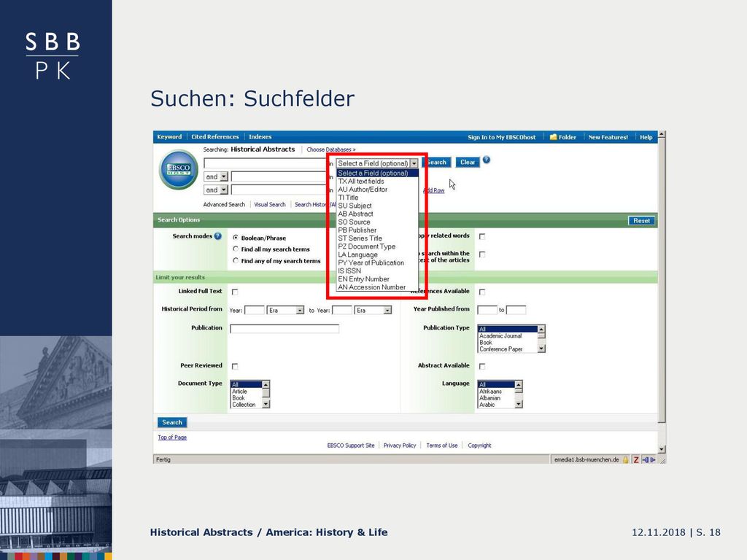The width and height of the screenshot is (747, 560).
Task: Enable search within full text checkbox
Action: [482, 254]
